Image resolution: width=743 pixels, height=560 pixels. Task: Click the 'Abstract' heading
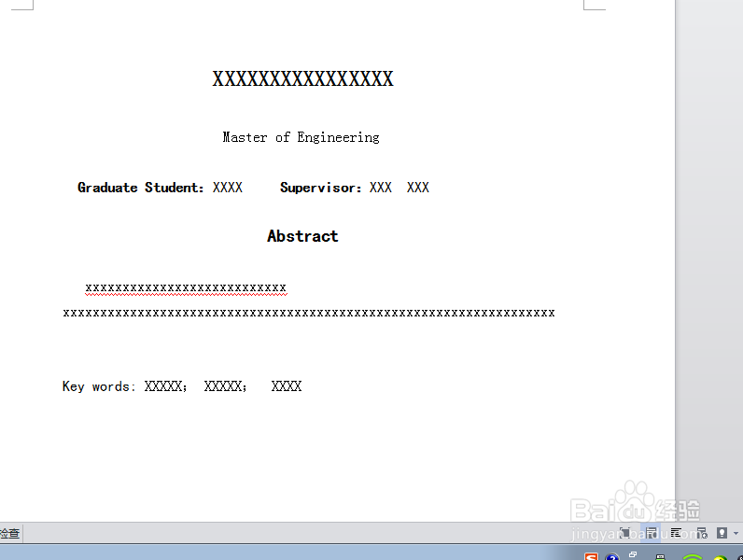pyautogui.click(x=302, y=236)
